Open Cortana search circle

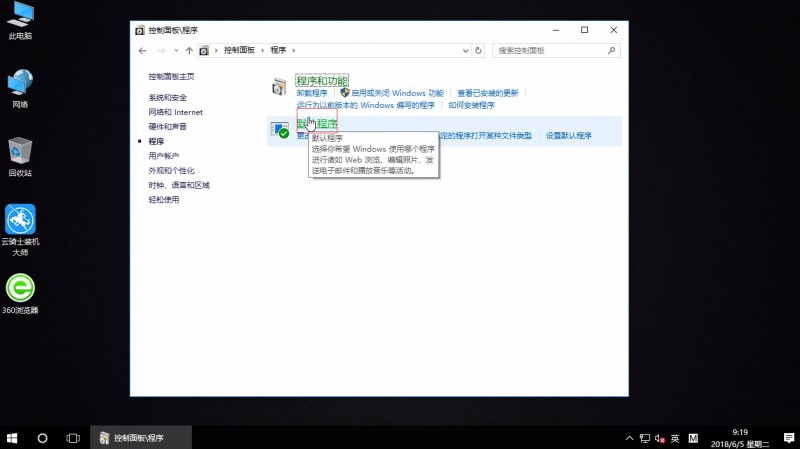[42, 438]
